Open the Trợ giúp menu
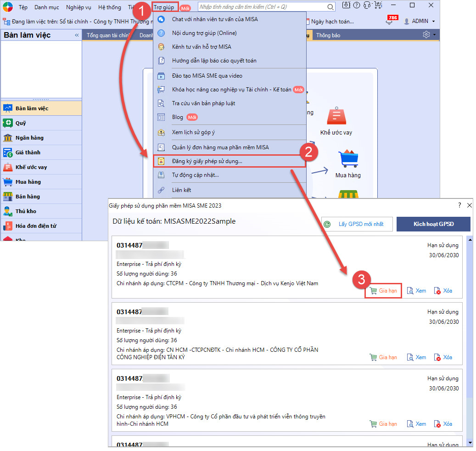This screenshot has width=476, height=451. [164, 7]
